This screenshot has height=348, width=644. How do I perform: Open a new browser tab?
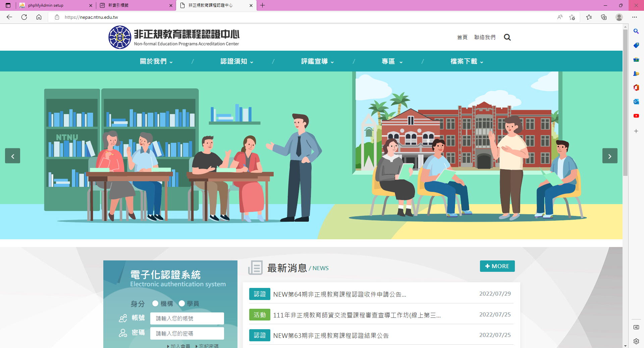pos(263,5)
